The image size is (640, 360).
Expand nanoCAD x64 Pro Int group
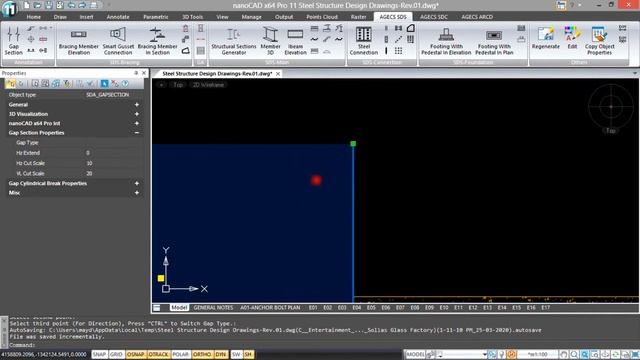click(137, 123)
